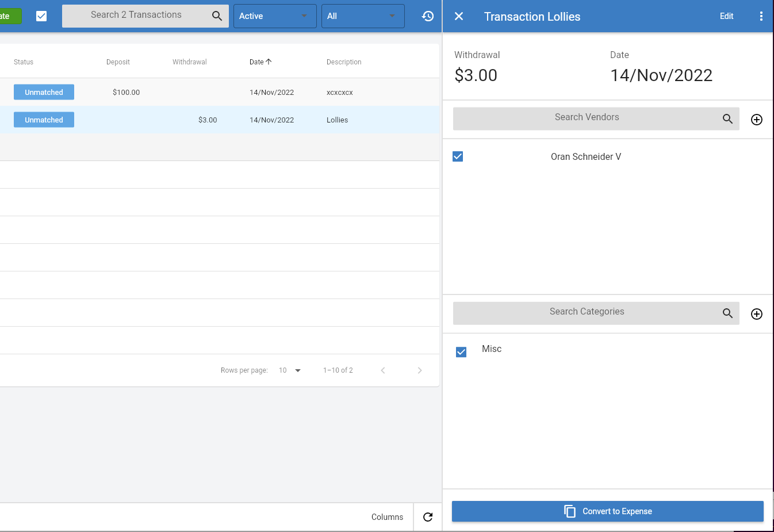Refresh the transactions table
Screen dimensions: 774x532
coord(428,517)
